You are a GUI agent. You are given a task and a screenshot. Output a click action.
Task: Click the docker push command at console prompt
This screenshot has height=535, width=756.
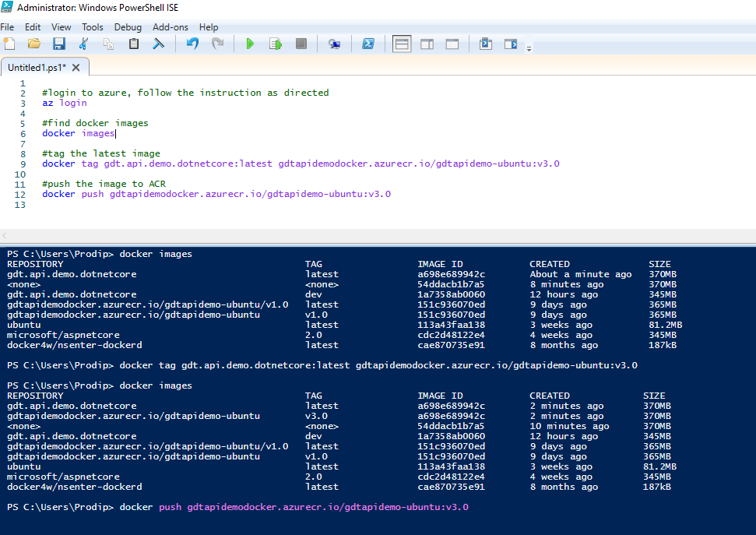[x=294, y=507]
